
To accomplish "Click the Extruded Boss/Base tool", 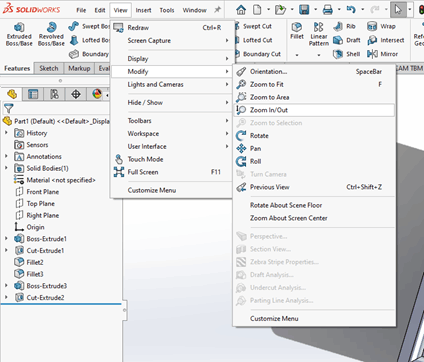I will [19, 34].
